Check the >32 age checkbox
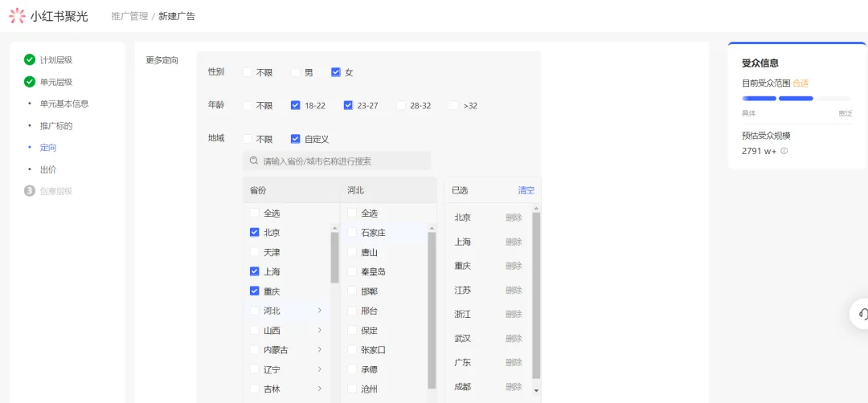 pos(454,105)
